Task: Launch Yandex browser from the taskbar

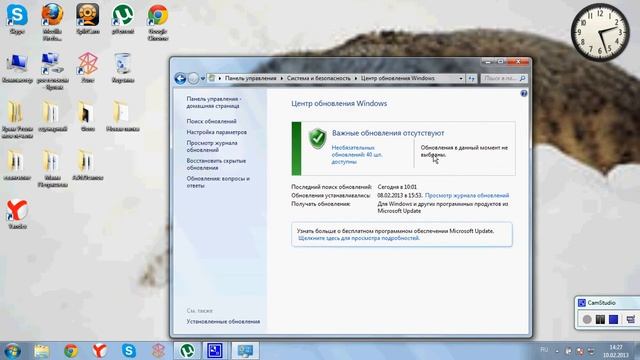Action: [x=100, y=351]
